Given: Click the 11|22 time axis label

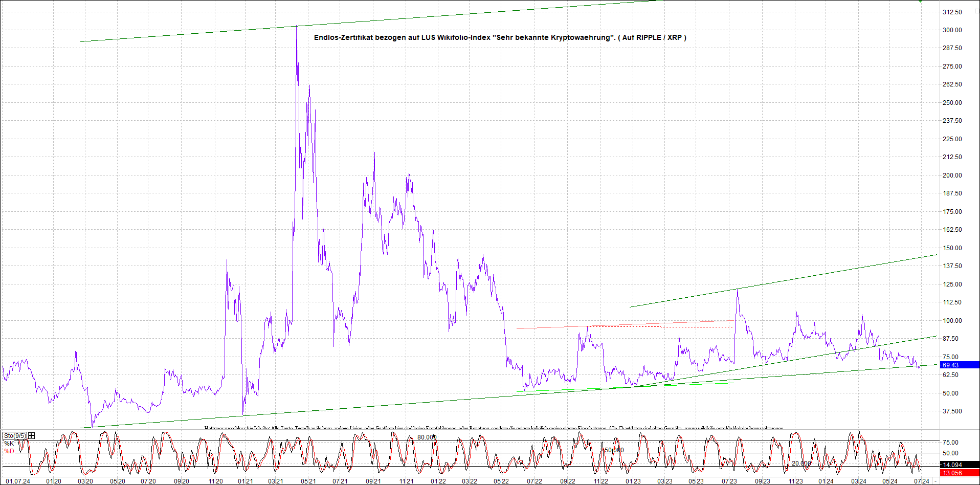Looking at the screenshot, I should (600, 481).
